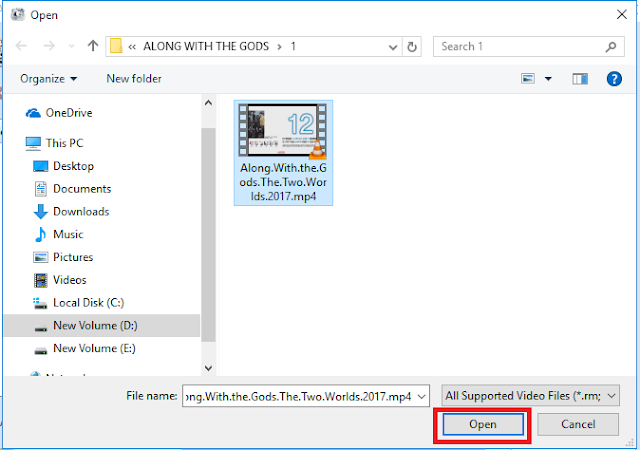Viewport: 640px width, 450px height.
Task: Click the dialog title bar application icon
Action: click(x=18, y=15)
